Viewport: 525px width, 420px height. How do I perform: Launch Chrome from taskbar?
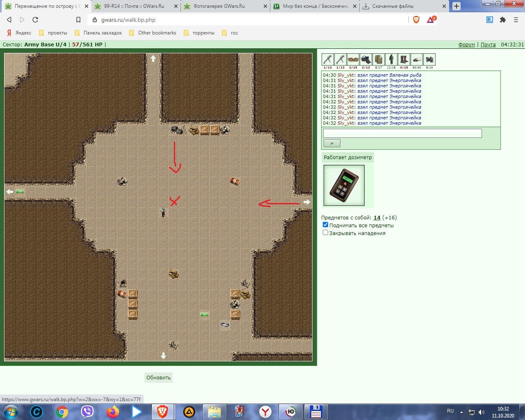(62, 412)
